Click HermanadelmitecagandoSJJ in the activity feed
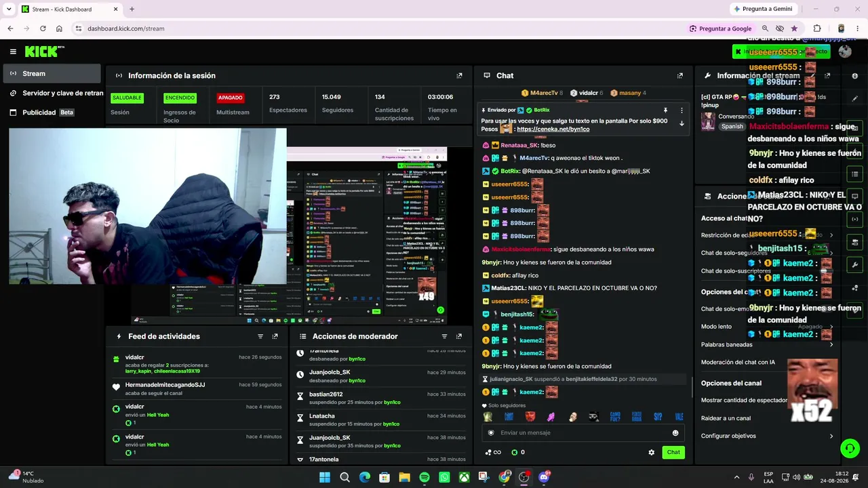 coord(165,385)
